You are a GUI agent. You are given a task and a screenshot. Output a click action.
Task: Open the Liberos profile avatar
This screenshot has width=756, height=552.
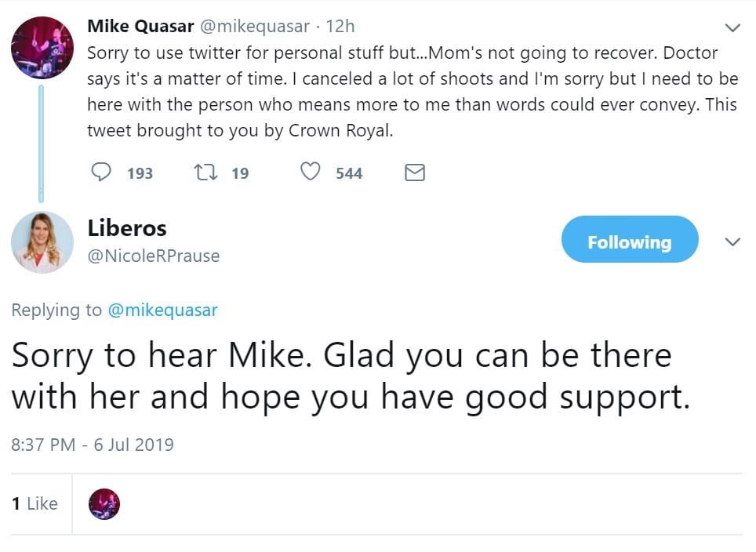[x=42, y=241]
